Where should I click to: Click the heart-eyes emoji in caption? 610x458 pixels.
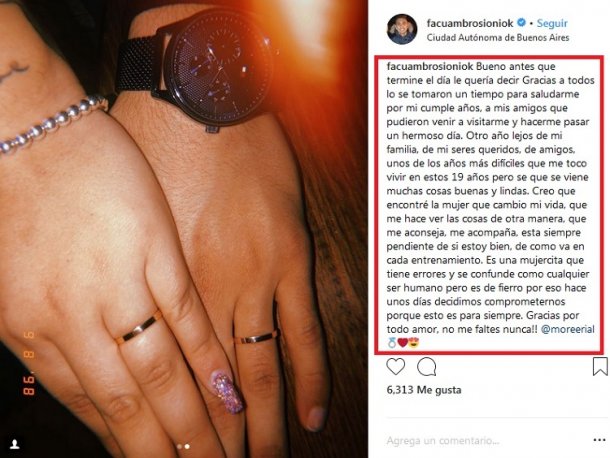(414, 343)
